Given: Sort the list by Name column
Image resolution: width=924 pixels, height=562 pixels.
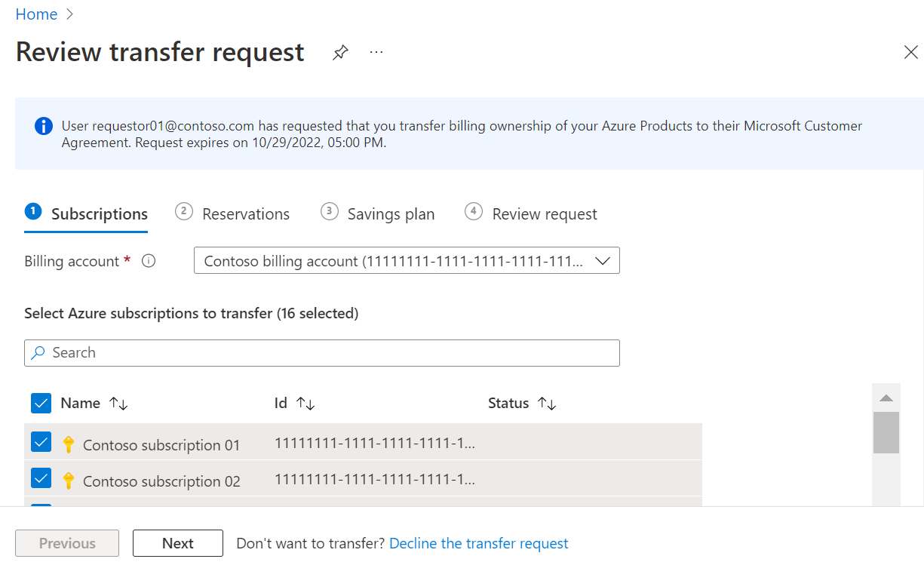Looking at the screenshot, I should coord(118,404).
